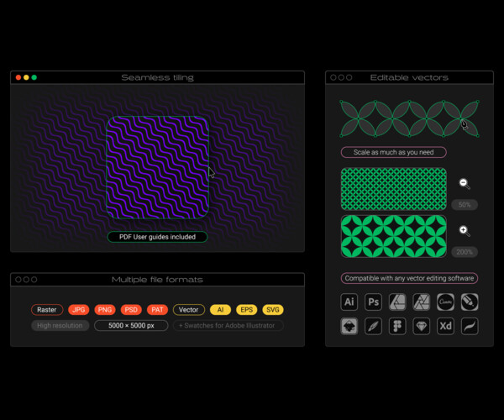This screenshot has height=420, width=504.
Task: Select the Figma icon
Action: [x=397, y=326]
